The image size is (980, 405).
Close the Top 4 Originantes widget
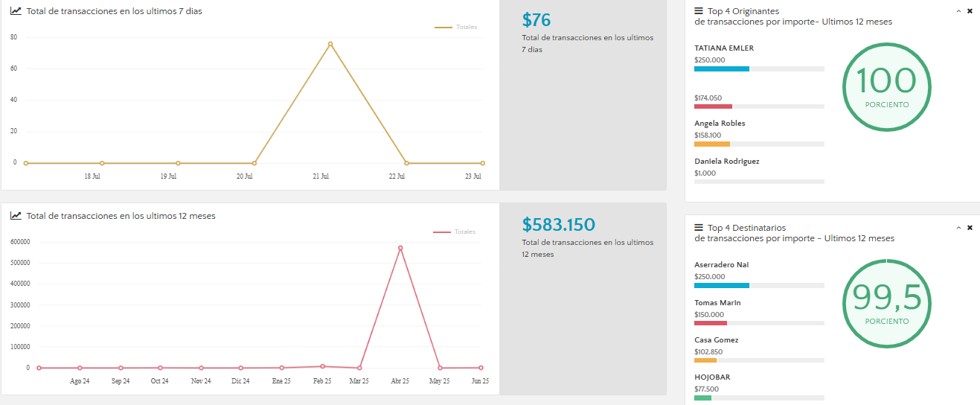coord(970,11)
